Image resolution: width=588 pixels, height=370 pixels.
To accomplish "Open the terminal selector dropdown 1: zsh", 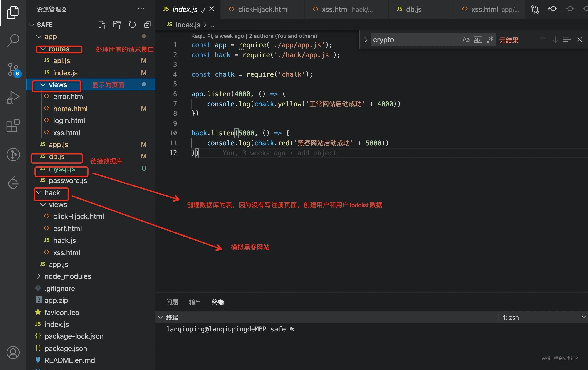I will [x=543, y=317].
